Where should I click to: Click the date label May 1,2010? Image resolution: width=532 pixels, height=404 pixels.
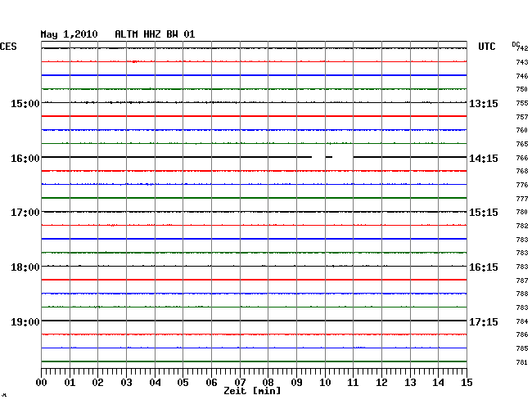point(69,34)
